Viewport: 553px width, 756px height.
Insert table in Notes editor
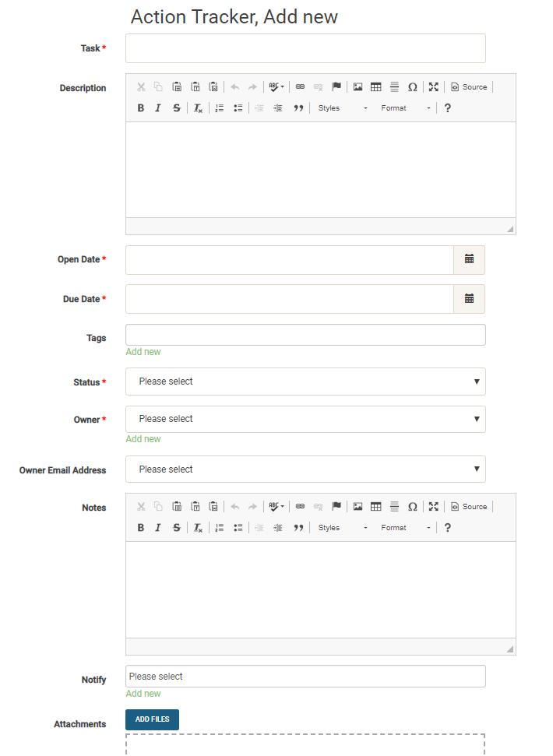tap(376, 506)
